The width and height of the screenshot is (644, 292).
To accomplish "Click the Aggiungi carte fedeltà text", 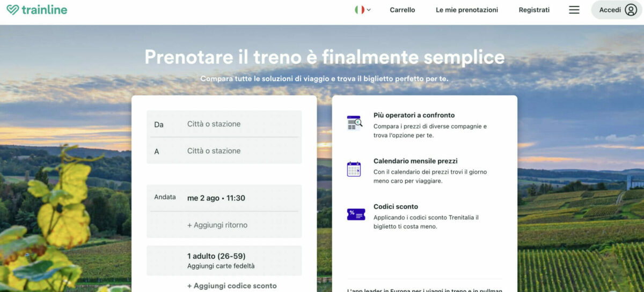I will coord(221,266).
